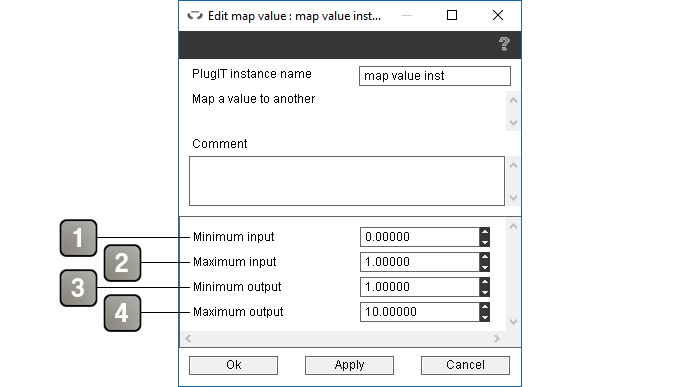Click the dialog's title bar app icon
This screenshot has width=700, height=387.
coord(195,16)
